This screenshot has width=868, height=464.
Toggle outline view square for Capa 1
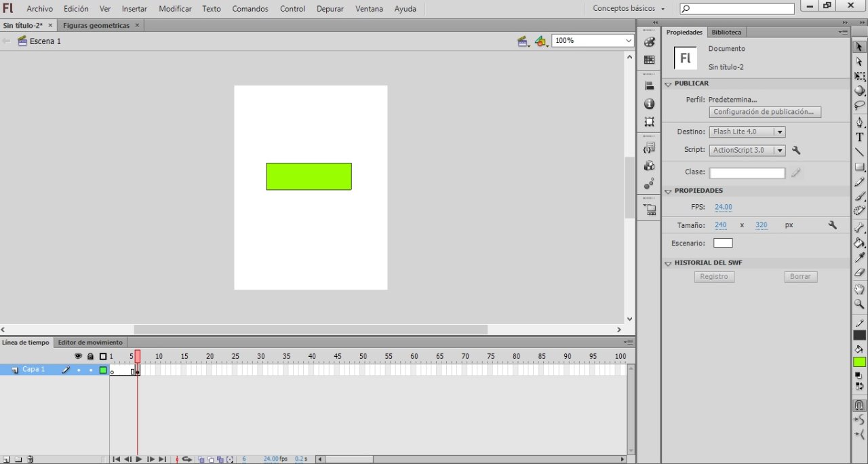(103, 370)
